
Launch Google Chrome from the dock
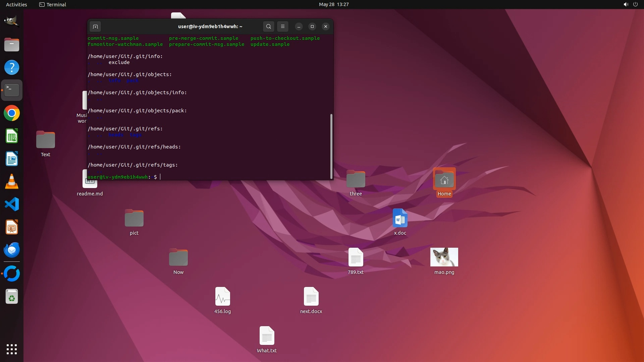point(12,113)
